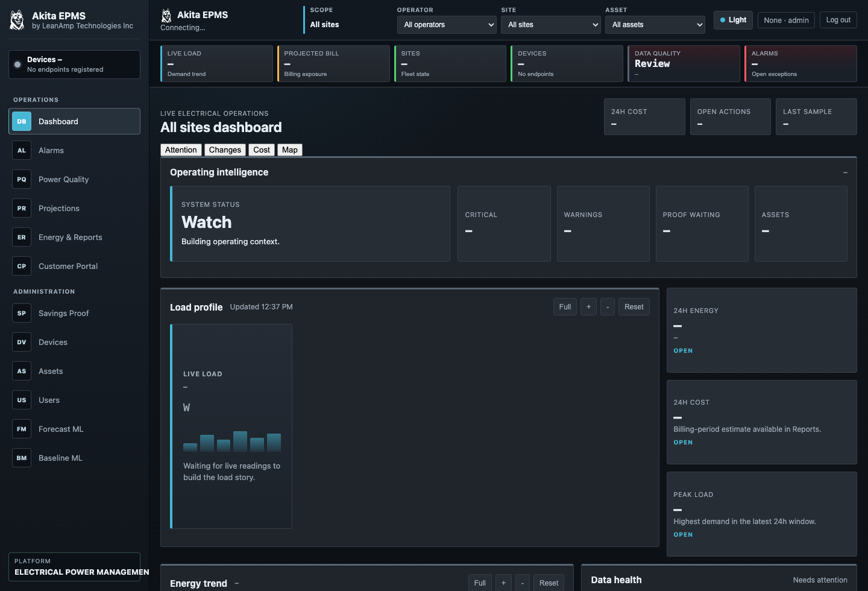Click the Live Load bar chart thumbnail
Screen dimensions: 868x591
click(232, 442)
